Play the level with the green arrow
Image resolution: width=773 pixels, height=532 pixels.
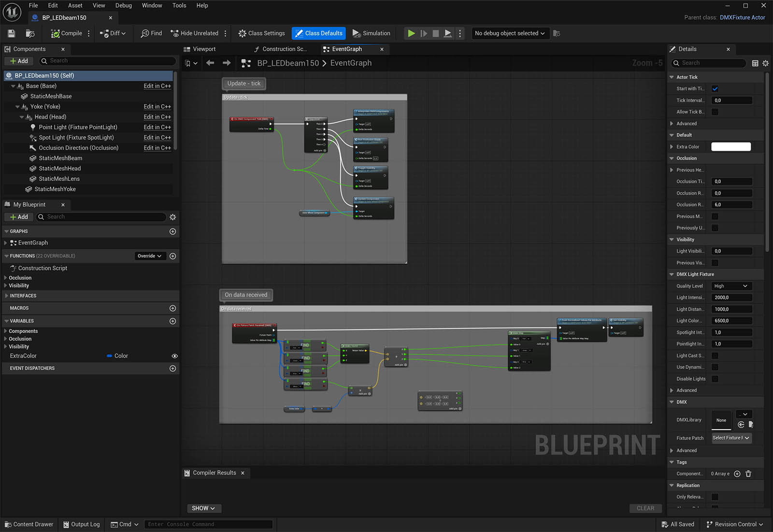(x=411, y=33)
